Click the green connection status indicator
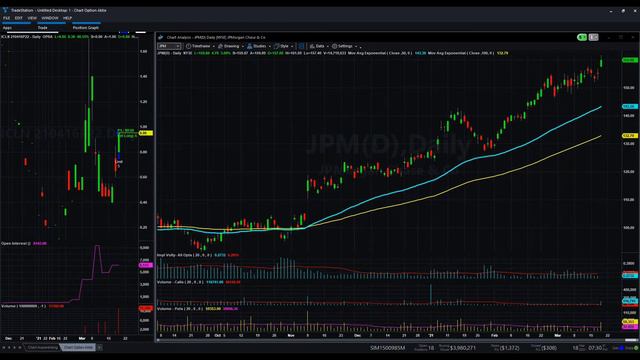The width and height of the screenshot is (640, 360). pyautogui.click(x=636, y=348)
